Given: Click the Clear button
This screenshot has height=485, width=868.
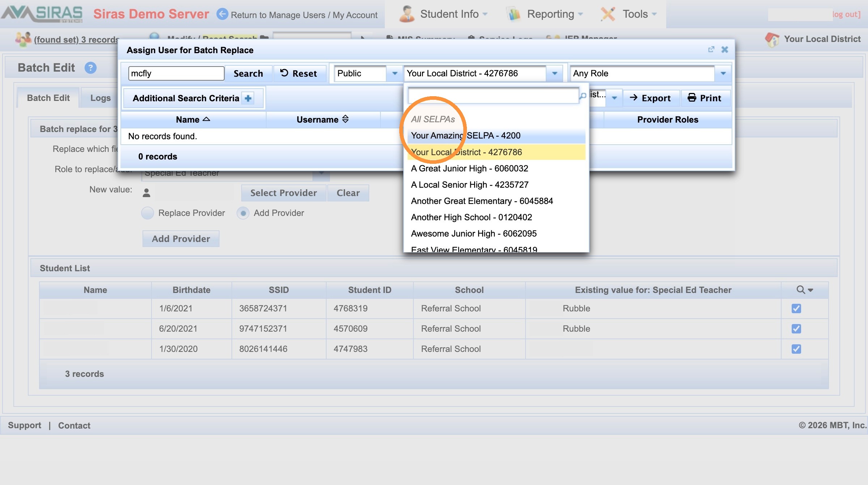Looking at the screenshot, I should [348, 193].
